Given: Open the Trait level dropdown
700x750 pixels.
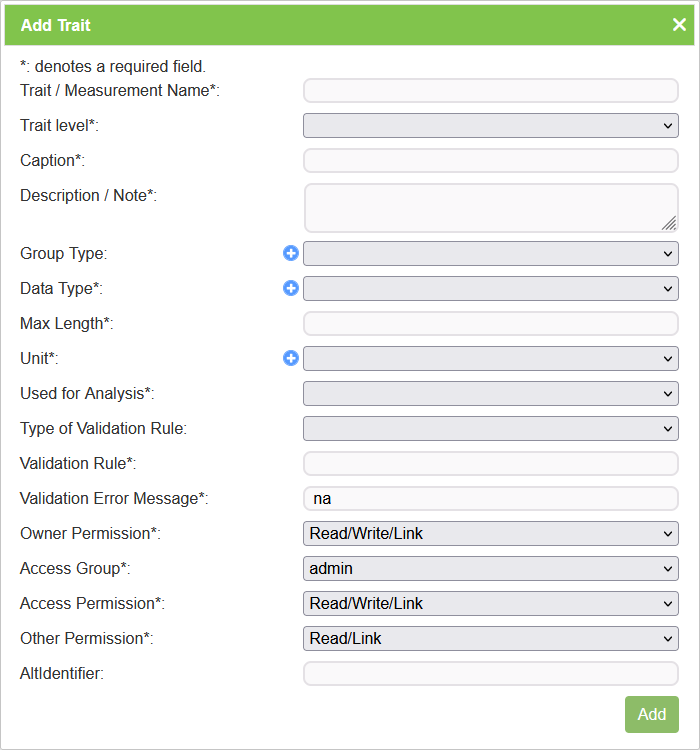Looking at the screenshot, I should (x=490, y=126).
